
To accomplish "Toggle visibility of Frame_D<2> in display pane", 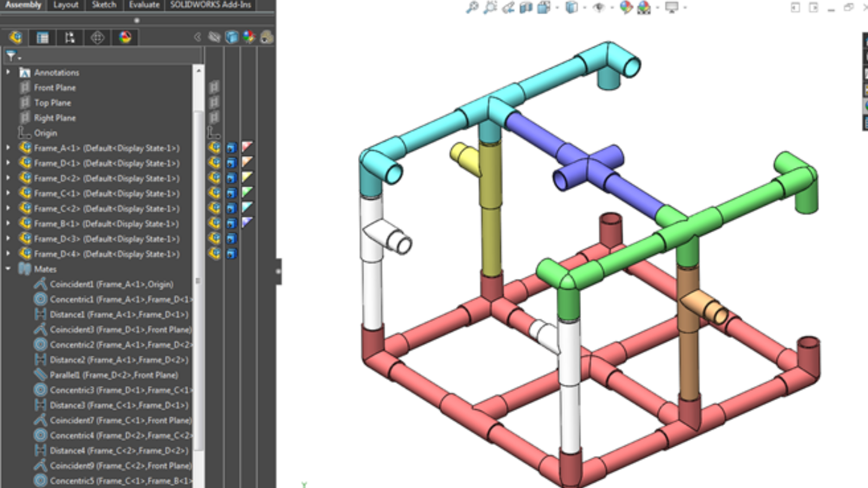I will tap(215, 177).
